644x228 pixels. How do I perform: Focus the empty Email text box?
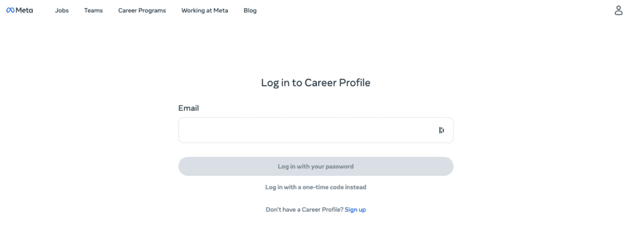[x=316, y=130]
